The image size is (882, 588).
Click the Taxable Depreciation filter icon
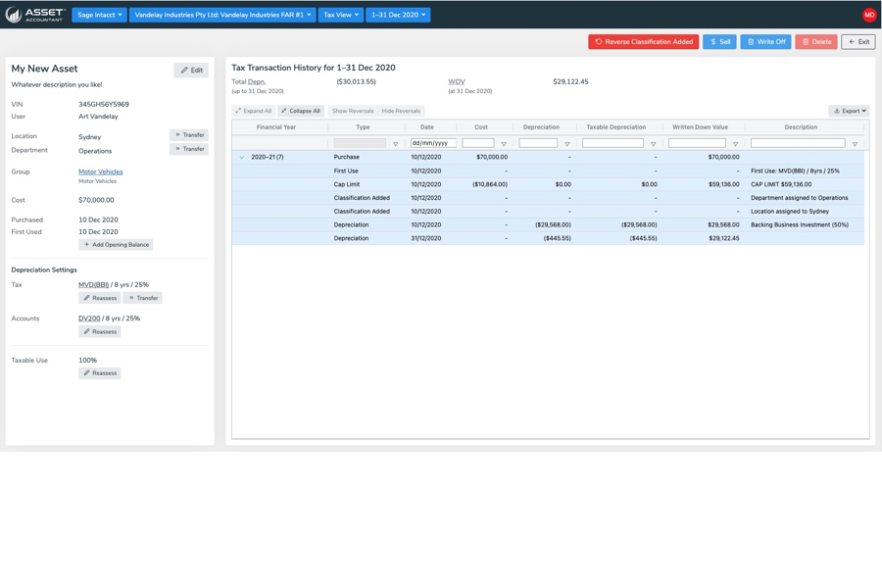pos(653,144)
